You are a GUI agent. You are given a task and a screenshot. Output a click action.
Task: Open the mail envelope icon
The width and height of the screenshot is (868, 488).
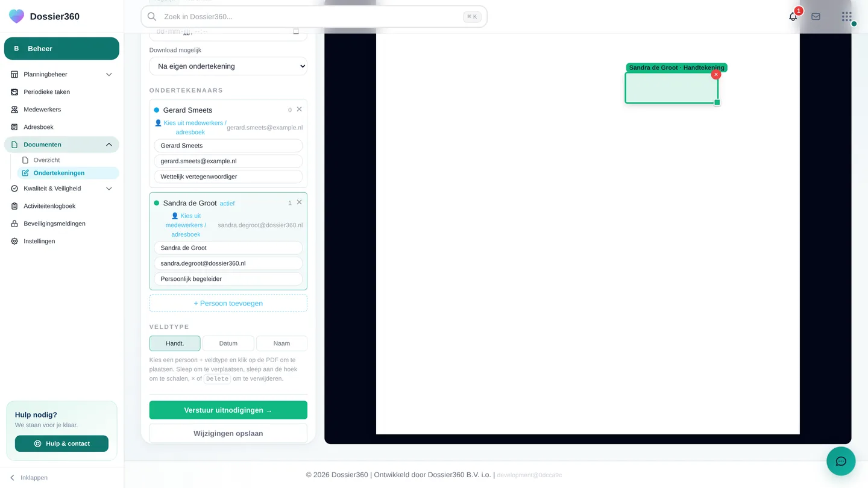[x=816, y=17]
